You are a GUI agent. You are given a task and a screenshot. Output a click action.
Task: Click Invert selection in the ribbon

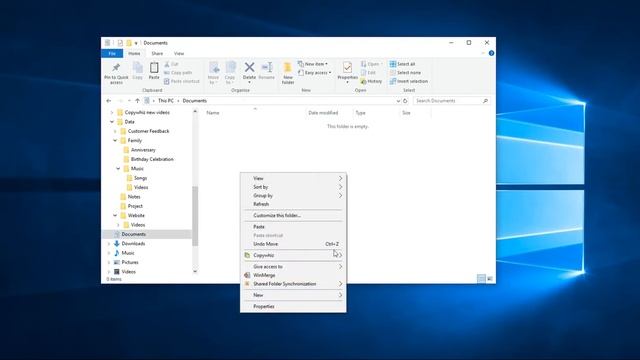coord(409,81)
